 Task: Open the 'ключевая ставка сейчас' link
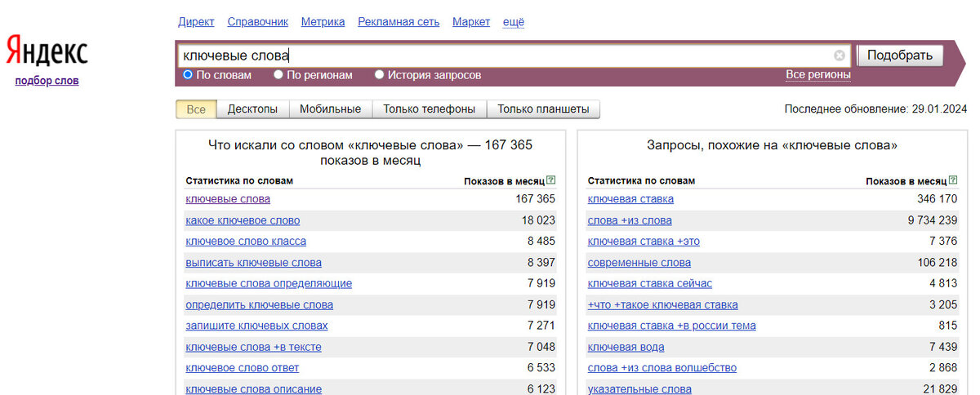[x=649, y=284]
